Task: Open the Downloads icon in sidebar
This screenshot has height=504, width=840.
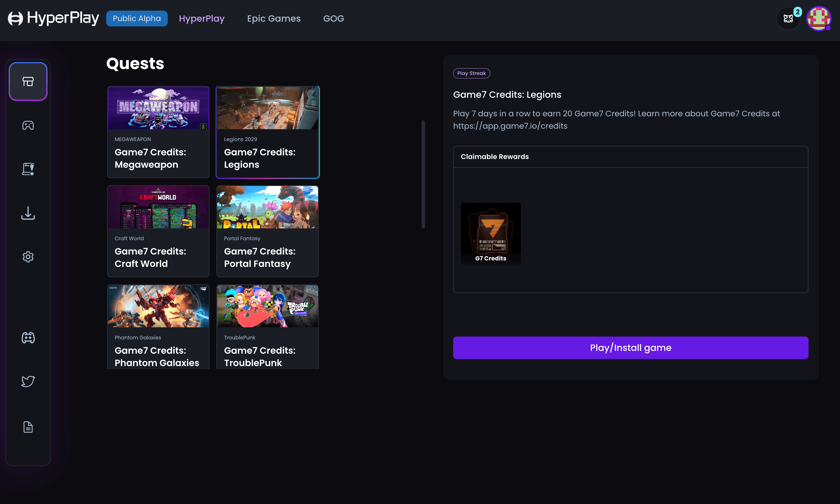Action: tap(28, 213)
